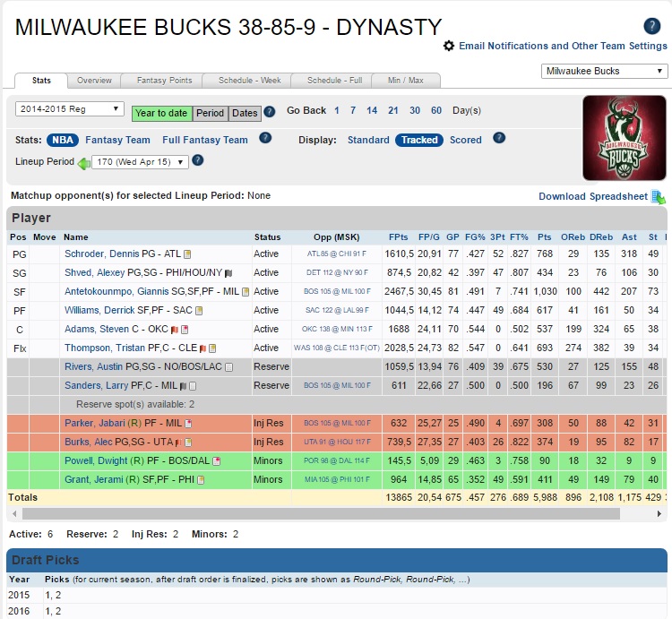Switch to the Stats tab
This screenshot has height=619, width=672.
[x=41, y=81]
